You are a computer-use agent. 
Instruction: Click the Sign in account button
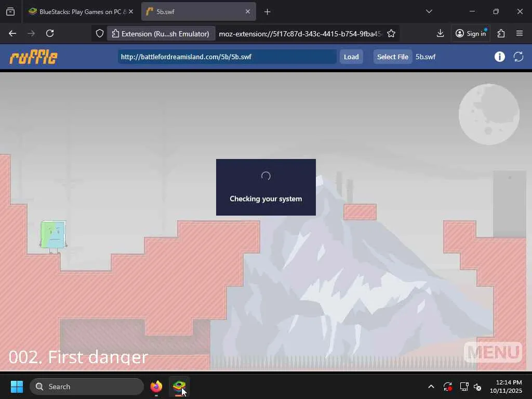tap(471, 33)
